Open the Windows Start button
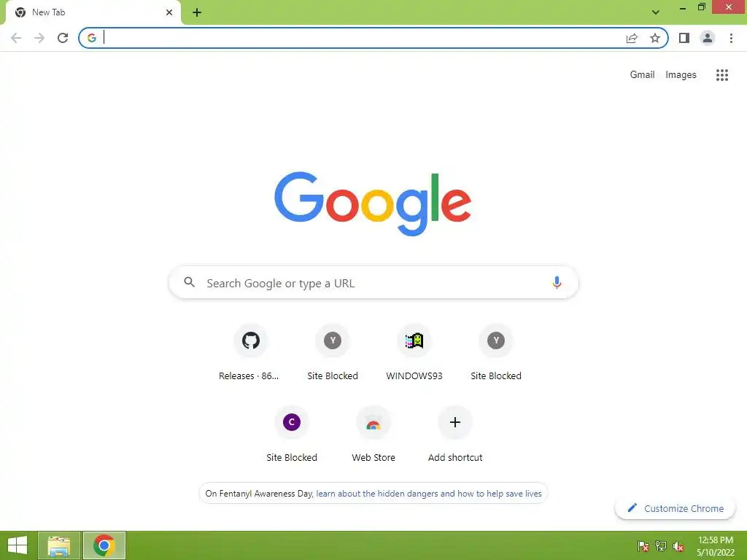 pos(18,545)
